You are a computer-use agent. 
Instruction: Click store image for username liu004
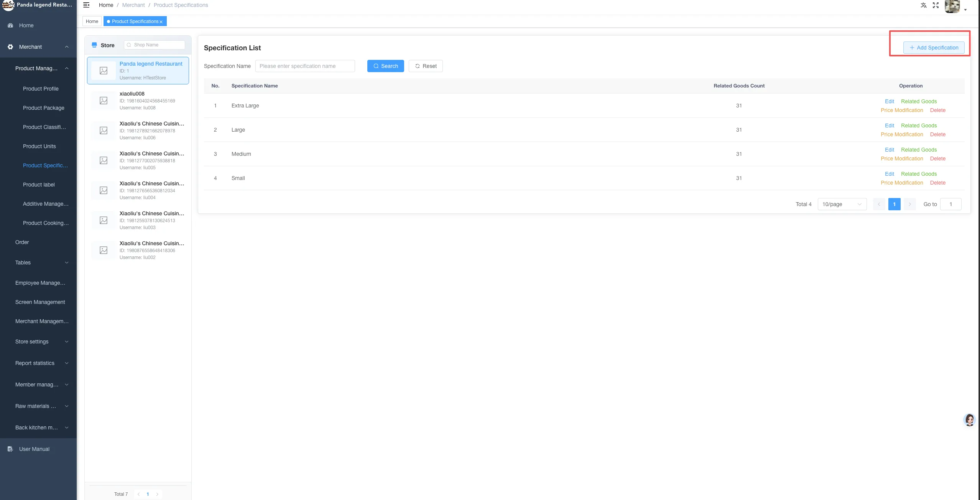pyautogui.click(x=104, y=190)
